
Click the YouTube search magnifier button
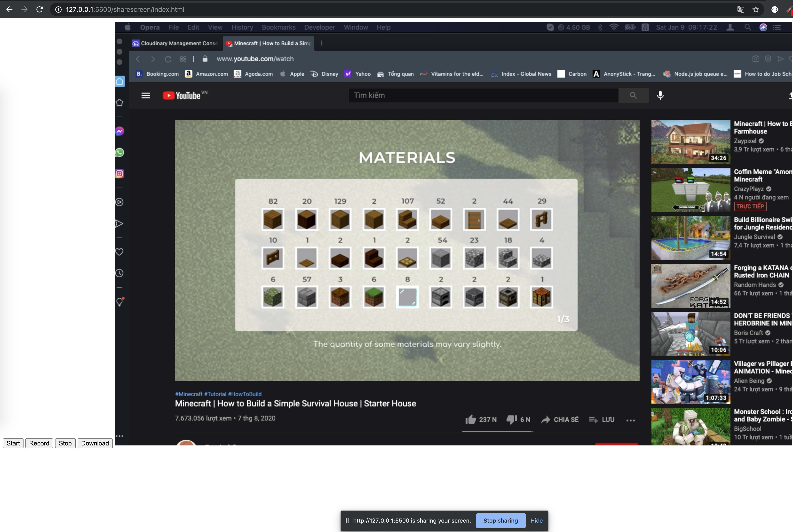[x=633, y=95]
